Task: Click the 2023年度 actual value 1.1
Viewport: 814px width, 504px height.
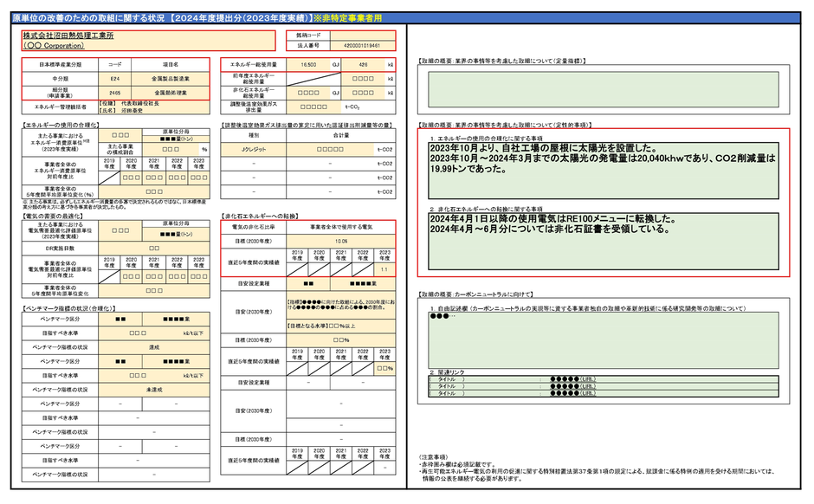Action: (x=384, y=270)
